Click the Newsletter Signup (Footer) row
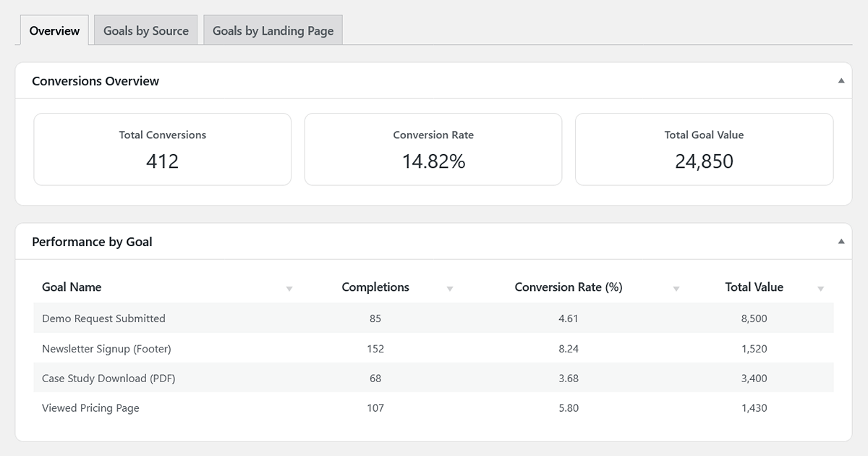 click(x=434, y=348)
